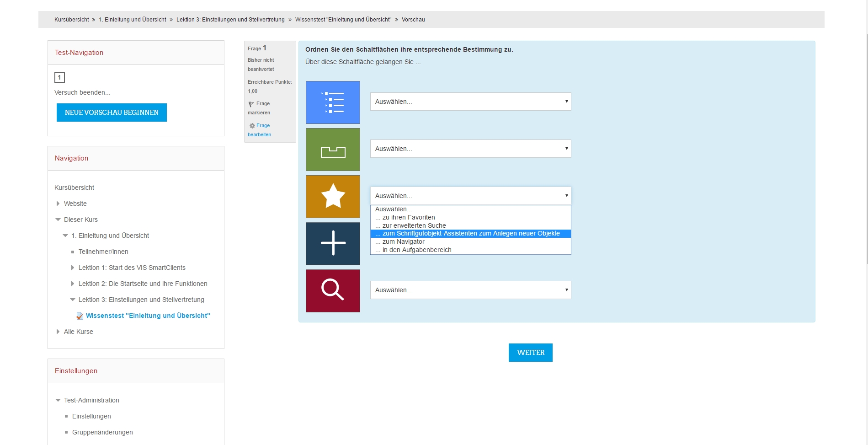The width and height of the screenshot is (868, 445).
Task: Expand the Website tree node
Action: pos(58,204)
